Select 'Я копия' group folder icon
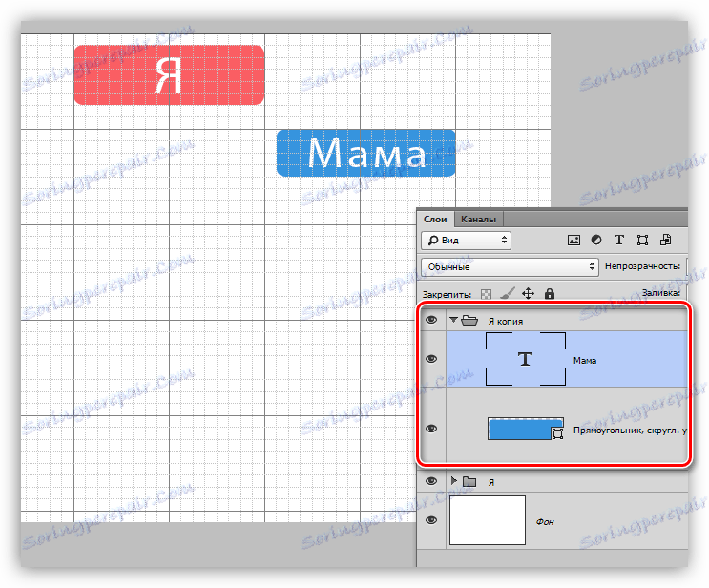 tap(469, 321)
